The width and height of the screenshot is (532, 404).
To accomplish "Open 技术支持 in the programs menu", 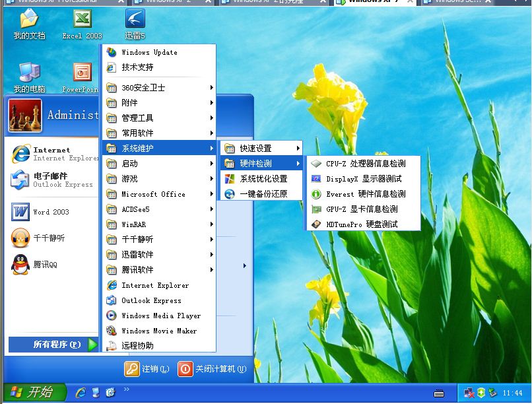I will [x=159, y=67].
